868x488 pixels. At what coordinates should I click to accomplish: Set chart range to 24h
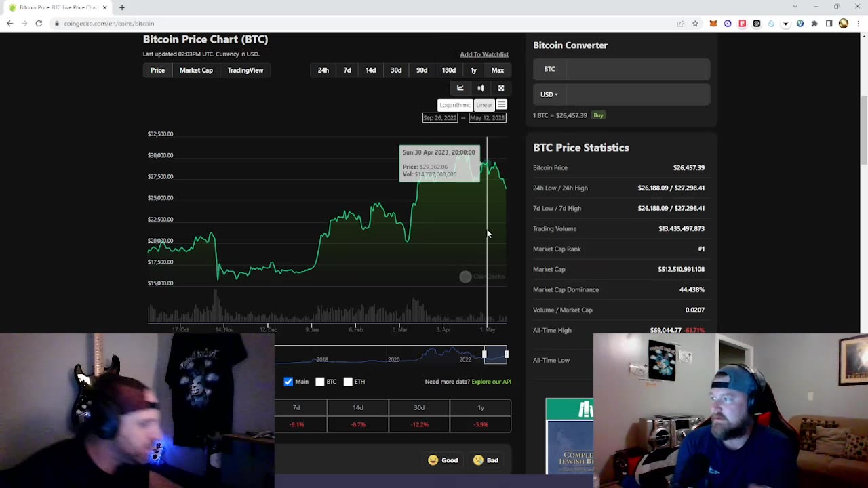click(x=323, y=70)
